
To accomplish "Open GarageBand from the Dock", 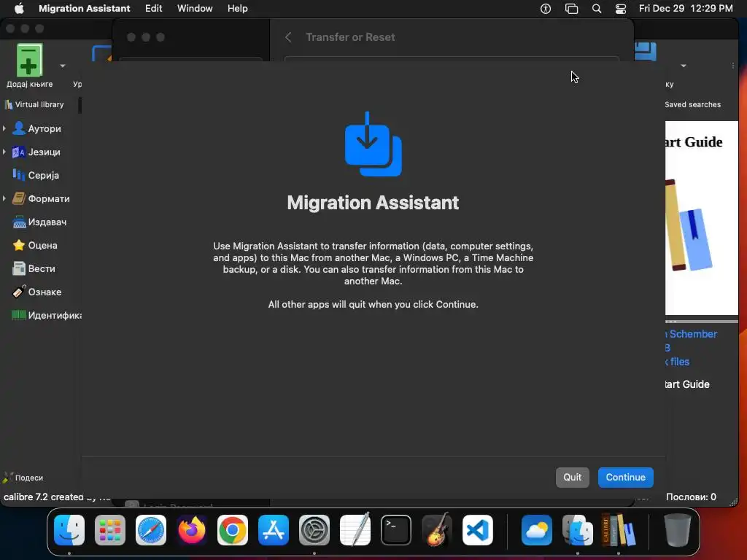I will 437,530.
